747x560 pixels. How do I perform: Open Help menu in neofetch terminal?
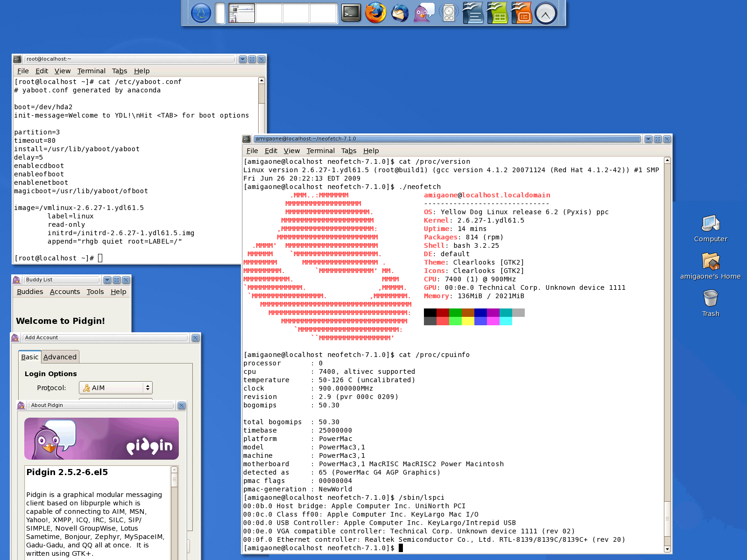371,151
